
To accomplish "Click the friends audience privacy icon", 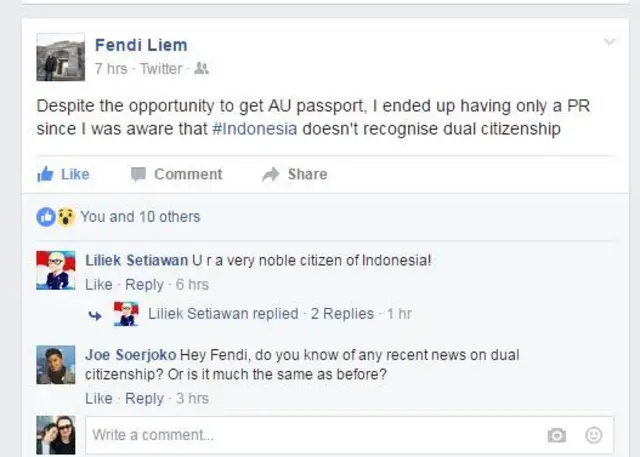I will [202, 69].
